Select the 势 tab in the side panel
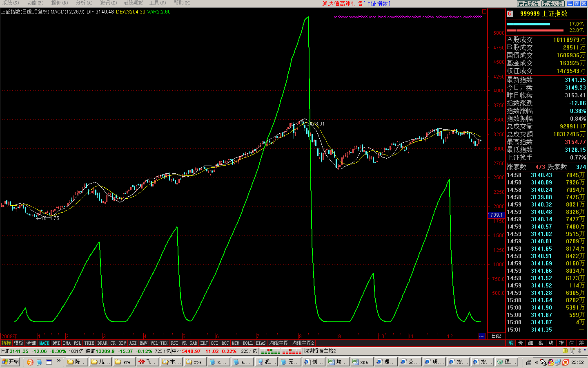The image size is (588, 368). (551, 343)
